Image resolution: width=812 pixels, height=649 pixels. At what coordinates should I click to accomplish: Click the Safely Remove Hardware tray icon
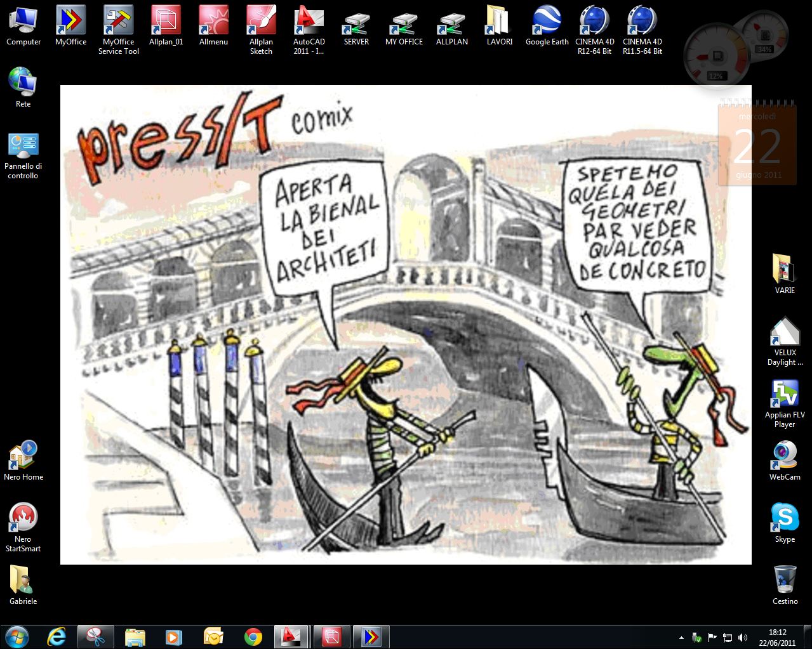pyautogui.click(x=696, y=637)
